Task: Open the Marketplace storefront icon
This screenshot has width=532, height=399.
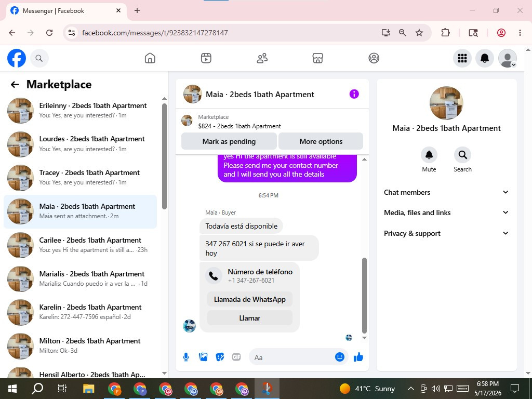Action: click(x=317, y=58)
